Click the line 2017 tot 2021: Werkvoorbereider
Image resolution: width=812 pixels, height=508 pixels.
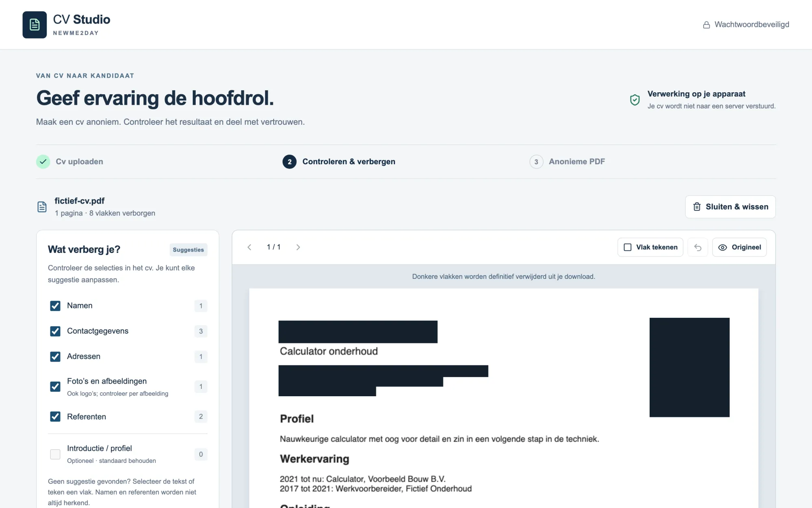coord(376,488)
